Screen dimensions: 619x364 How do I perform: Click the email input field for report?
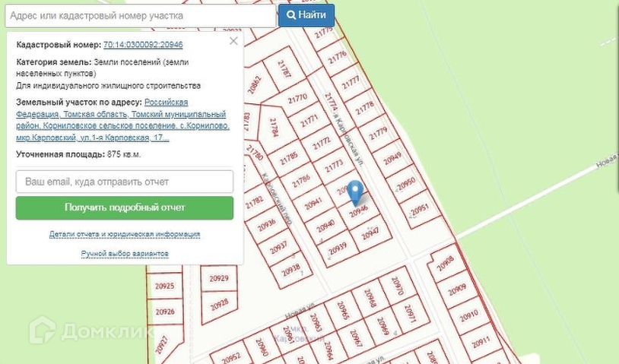pos(125,182)
